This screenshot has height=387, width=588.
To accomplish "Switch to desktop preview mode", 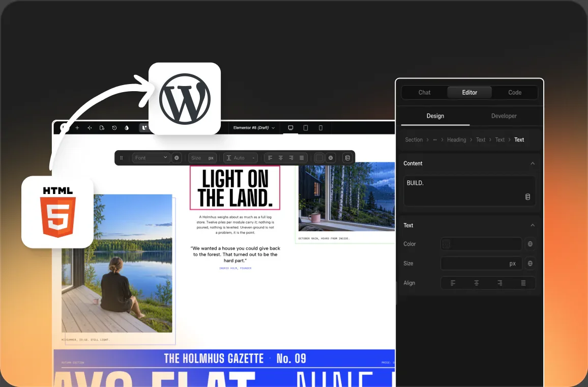I will tap(290, 128).
